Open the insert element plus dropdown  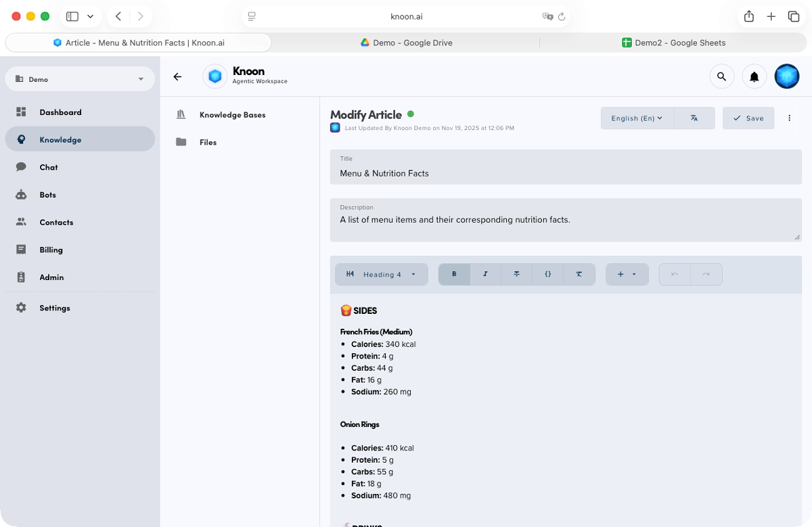click(627, 274)
